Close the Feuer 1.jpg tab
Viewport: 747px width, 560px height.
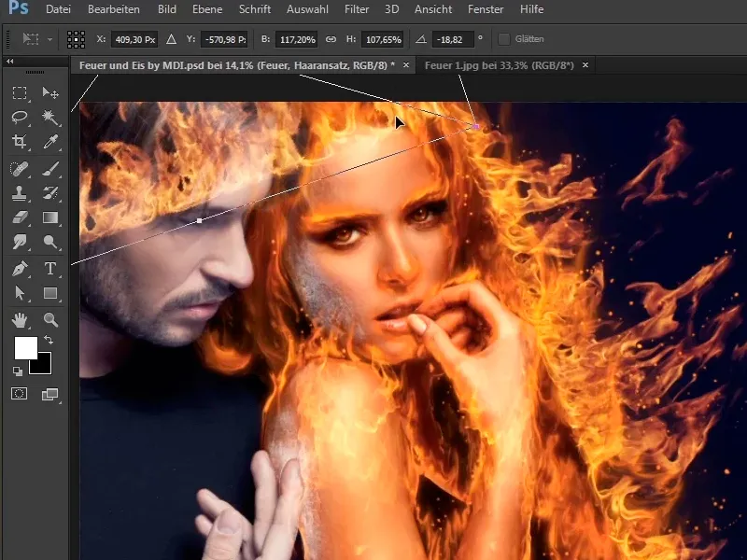coord(585,64)
